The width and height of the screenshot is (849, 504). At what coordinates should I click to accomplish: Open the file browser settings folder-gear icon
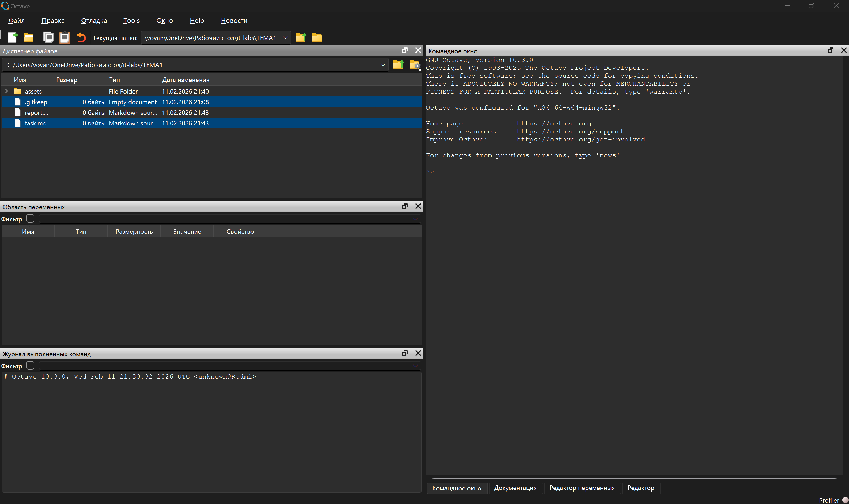(x=415, y=64)
